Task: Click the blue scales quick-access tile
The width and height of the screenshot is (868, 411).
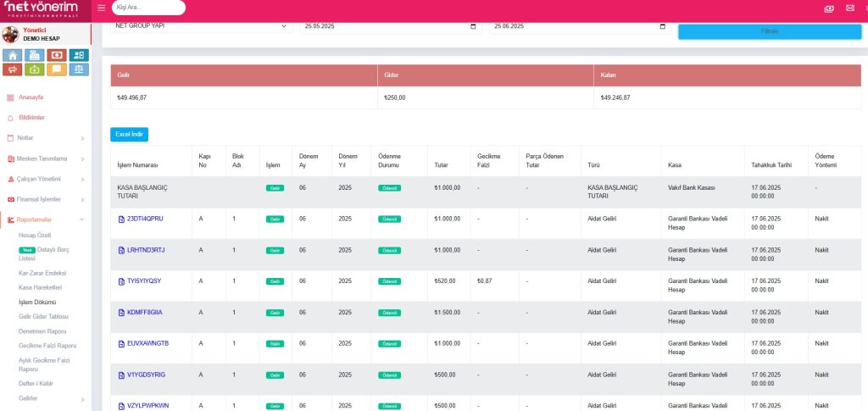Action: (79, 69)
